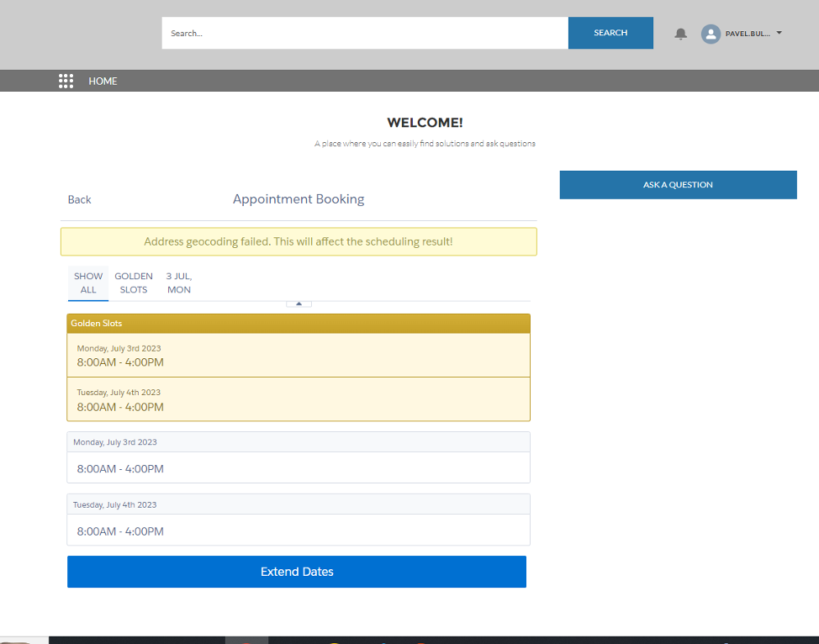Image resolution: width=819 pixels, height=644 pixels.
Task: Select the regular Monday 8:00AM - 4:00PM slot
Action: (x=299, y=467)
